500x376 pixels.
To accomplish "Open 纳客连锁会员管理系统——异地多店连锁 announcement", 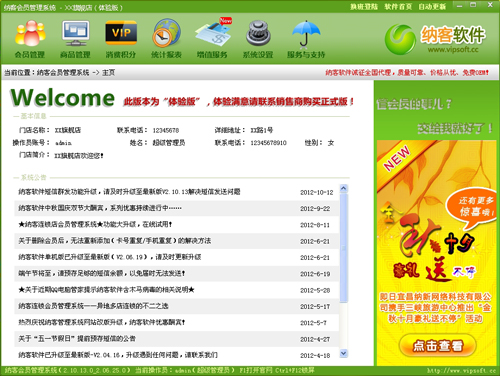I will coord(93,306).
